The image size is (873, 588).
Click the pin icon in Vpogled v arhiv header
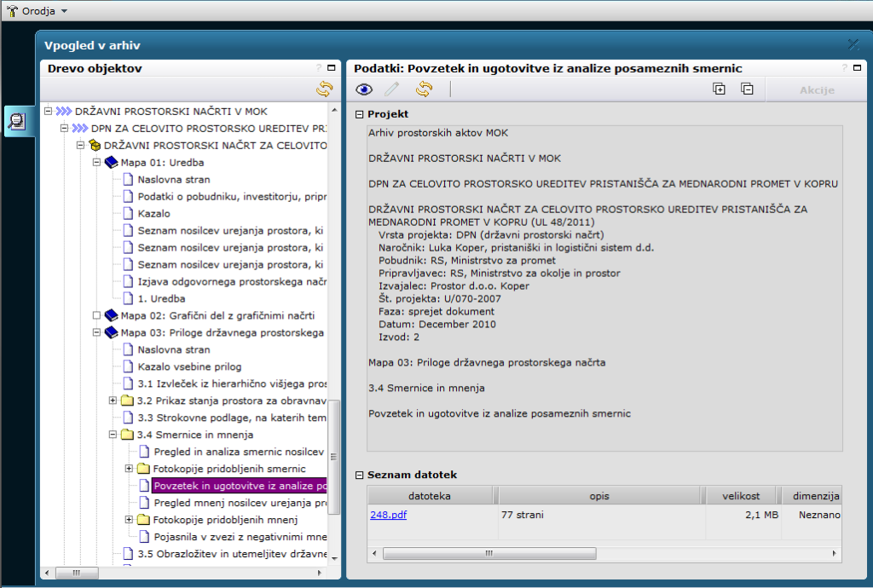(853, 45)
